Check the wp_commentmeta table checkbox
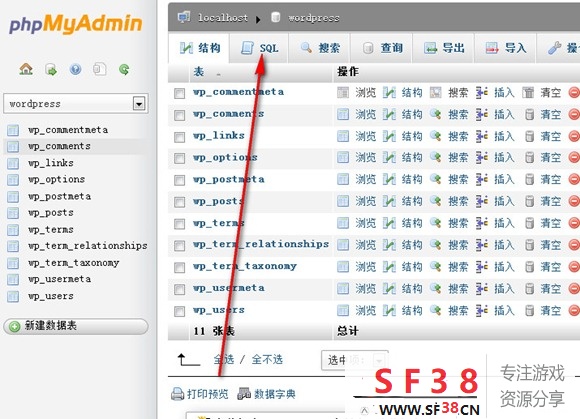The width and height of the screenshot is (580, 419). point(179,94)
